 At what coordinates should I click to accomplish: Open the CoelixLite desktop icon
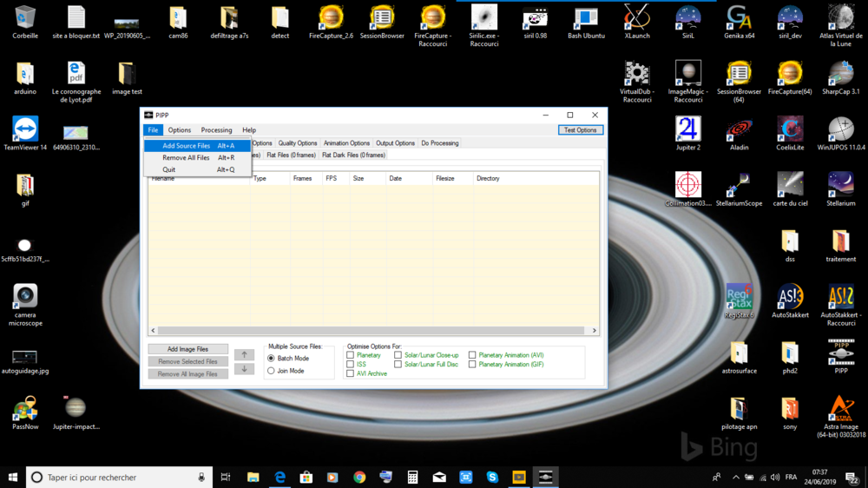pos(790,134)
